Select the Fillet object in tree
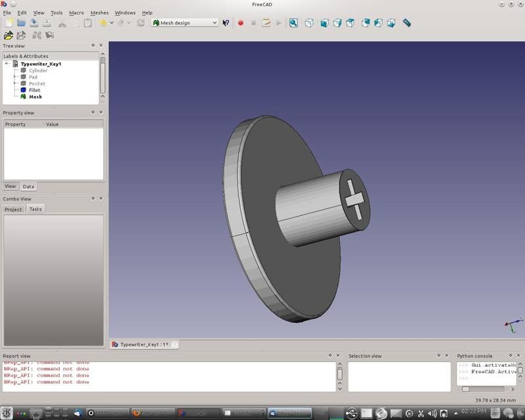This screenshot has width=525, height=420. coord(34,90)
